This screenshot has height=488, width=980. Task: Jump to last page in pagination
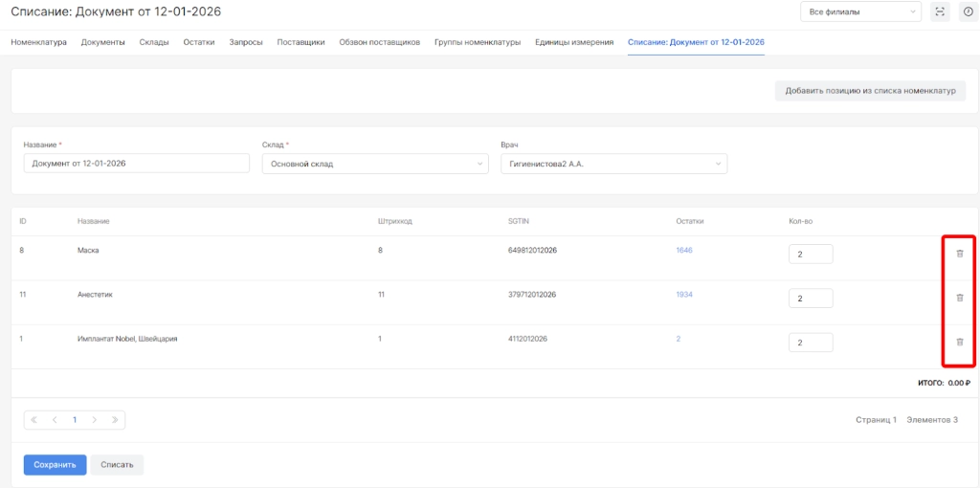click(x=114, y=420)
